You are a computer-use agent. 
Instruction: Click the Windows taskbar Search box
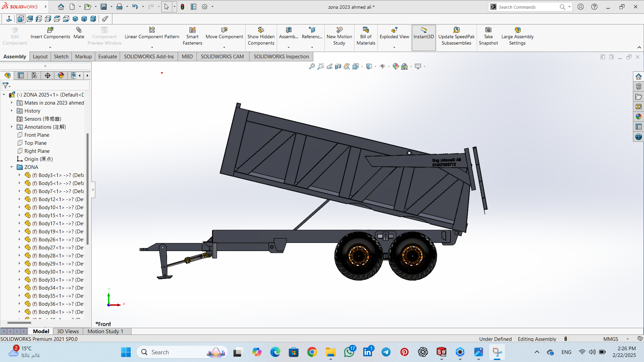coord(182,352)
